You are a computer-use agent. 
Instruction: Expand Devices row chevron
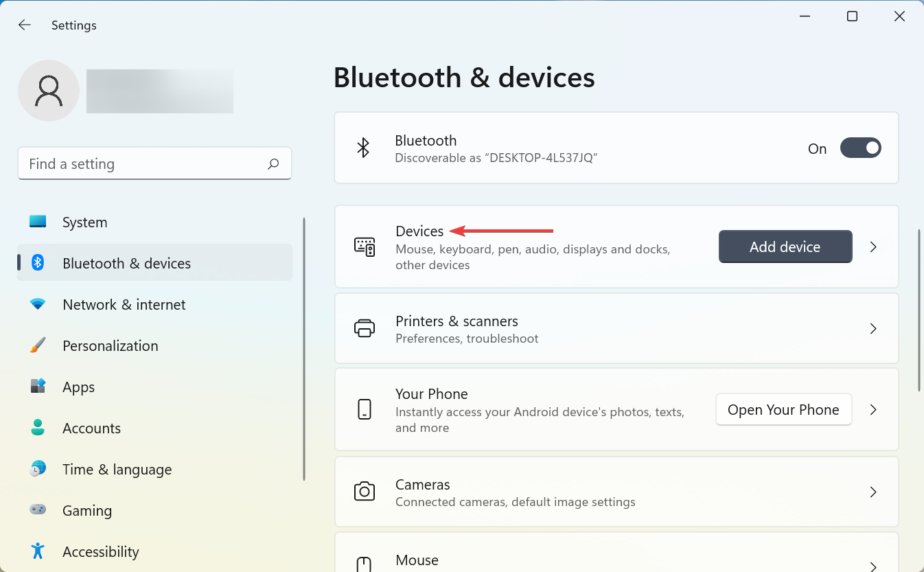coord(873,247)
